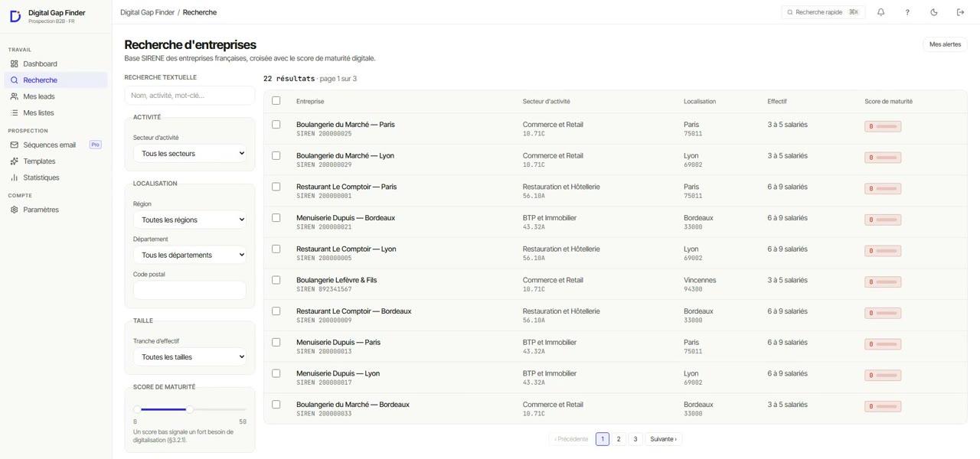Click Digital Gap Finder breadcrumb link

coord(148,12)
